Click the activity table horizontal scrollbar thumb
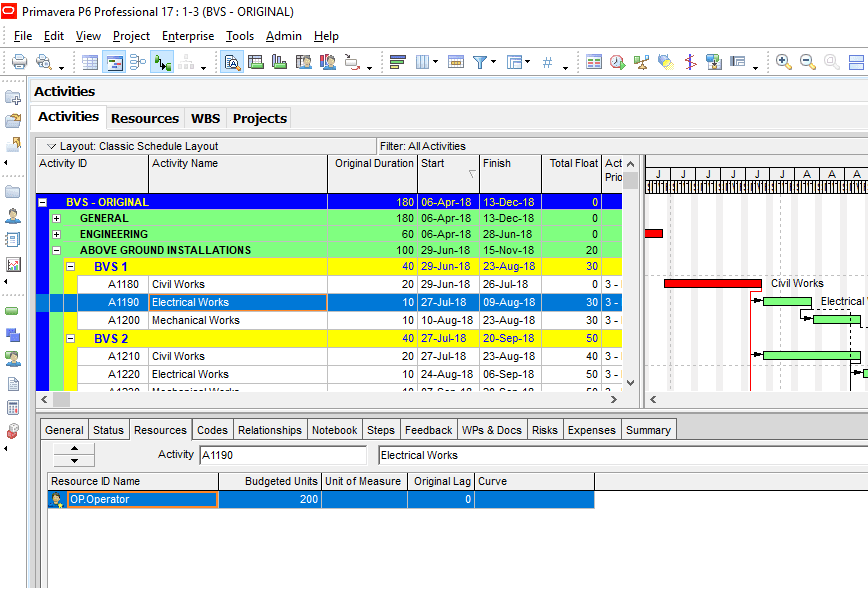868x604 pixels. pos(61,399)
